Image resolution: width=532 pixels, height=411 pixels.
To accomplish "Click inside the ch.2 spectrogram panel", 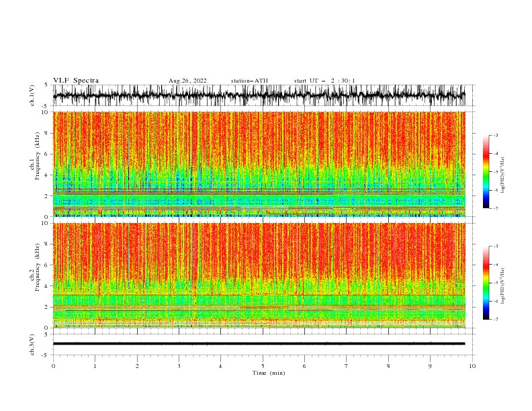I will pyautogui.click(x=259, y=275).
